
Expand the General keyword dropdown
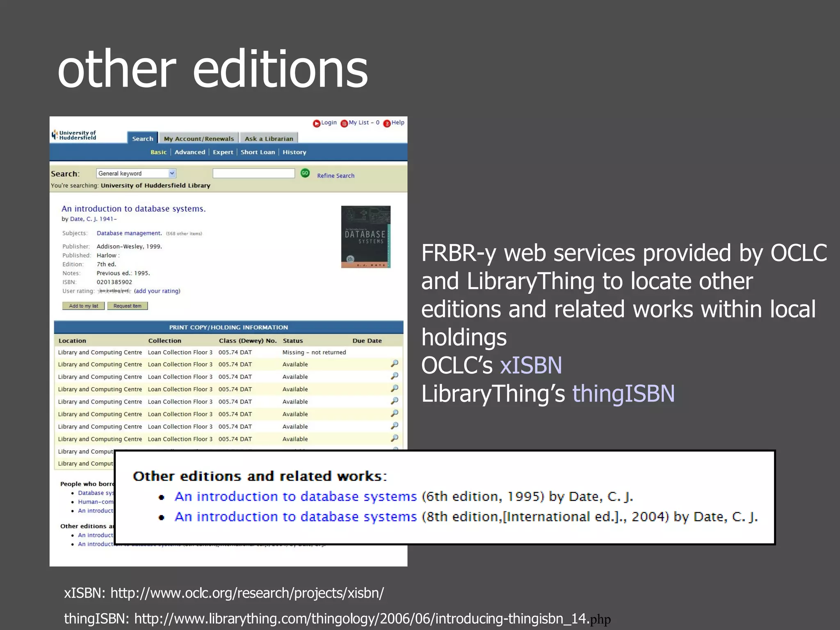tap(136, 173)
